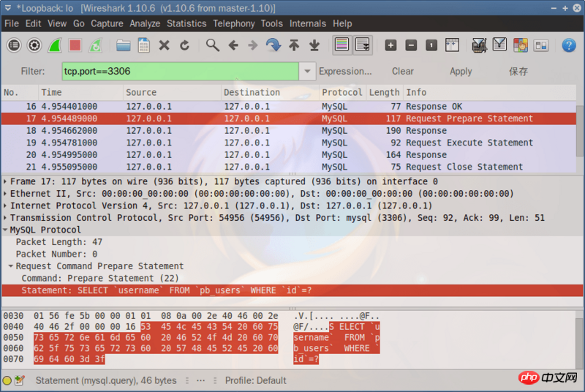
Task: Edit coloring rules icon
Action: coord(521,45)
